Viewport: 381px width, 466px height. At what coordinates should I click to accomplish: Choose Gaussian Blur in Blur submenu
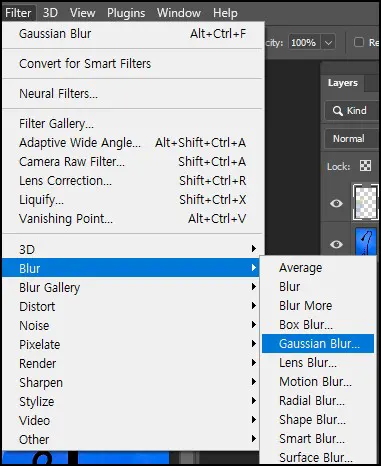(x=318, y=344)
